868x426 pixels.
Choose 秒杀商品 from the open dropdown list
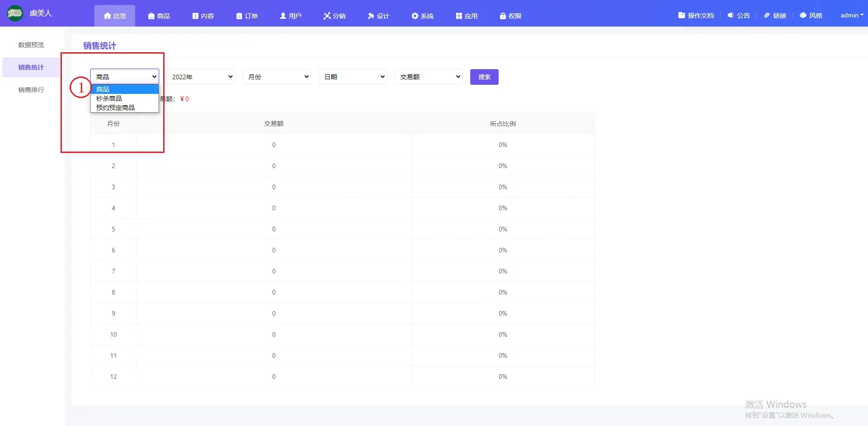pos(109,98)
